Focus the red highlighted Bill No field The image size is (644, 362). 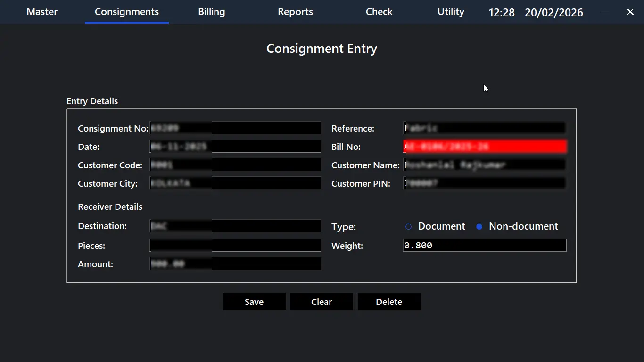pyautogui.click(x=484, y=147)
